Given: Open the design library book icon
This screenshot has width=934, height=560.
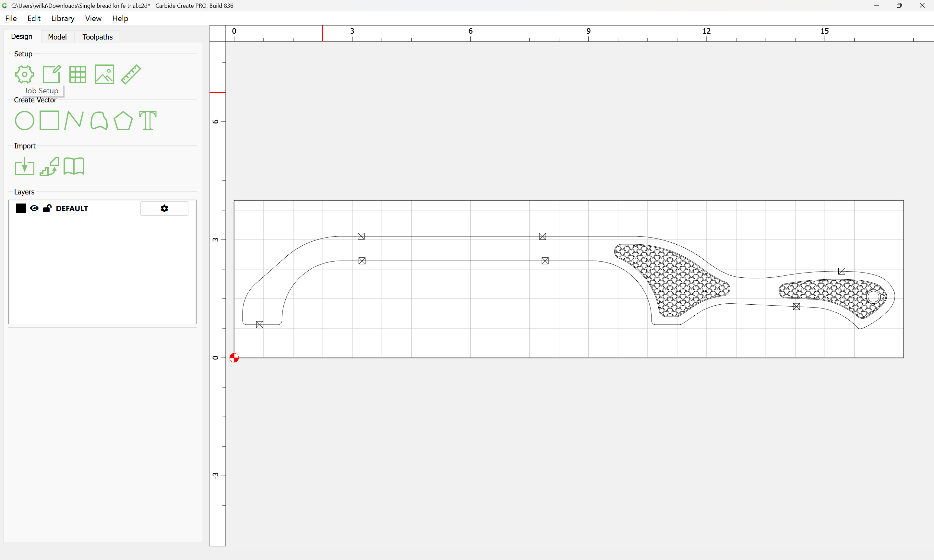Looking at the screenshot, I should point(74,167).
